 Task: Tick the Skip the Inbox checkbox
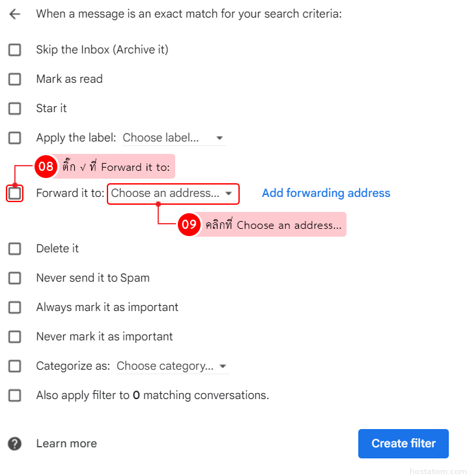coord(15,50)
